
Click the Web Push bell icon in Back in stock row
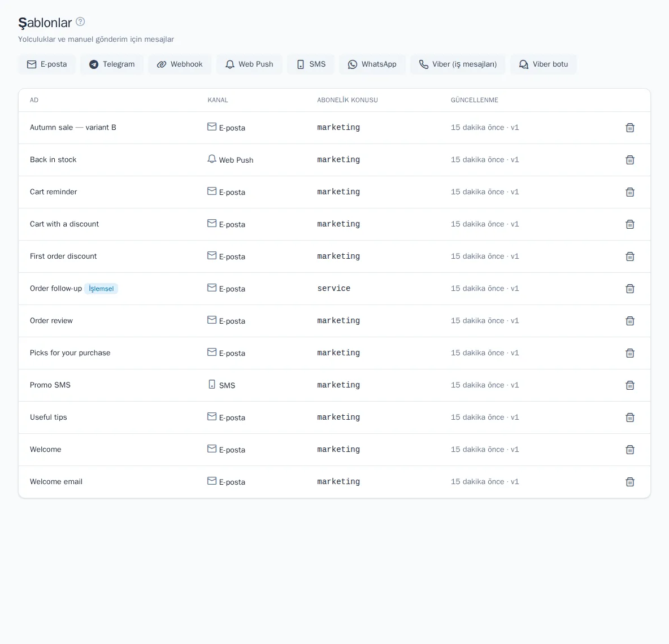click(212, 159)
